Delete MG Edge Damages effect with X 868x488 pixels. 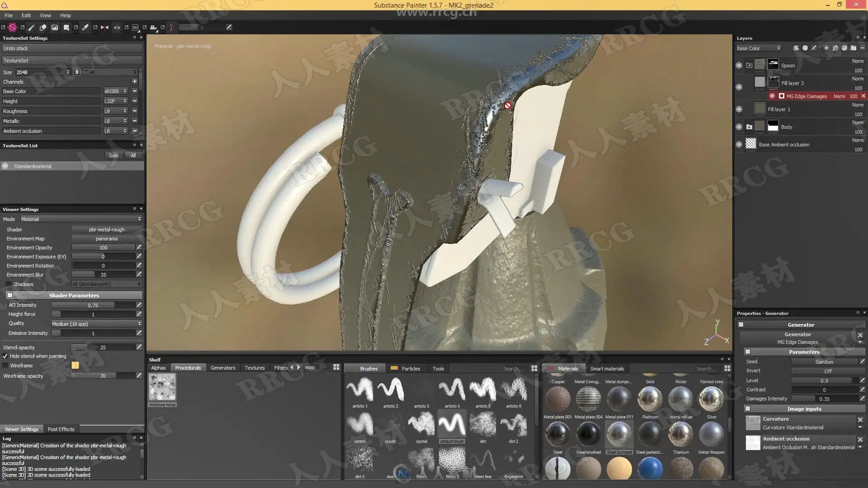(863, 96)
